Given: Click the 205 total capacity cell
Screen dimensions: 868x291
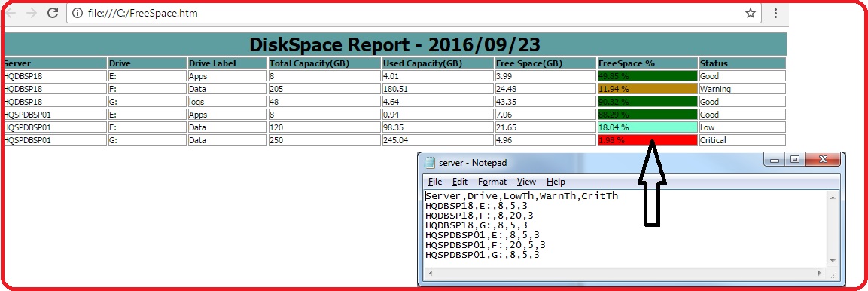Looking at the screenshot, I should point(324,89).
